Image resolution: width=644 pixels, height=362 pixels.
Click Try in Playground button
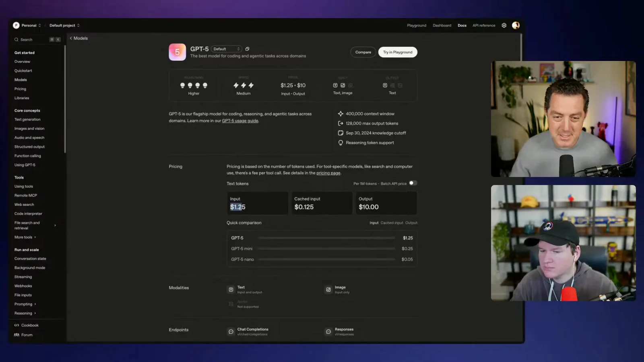click(398, 52)
